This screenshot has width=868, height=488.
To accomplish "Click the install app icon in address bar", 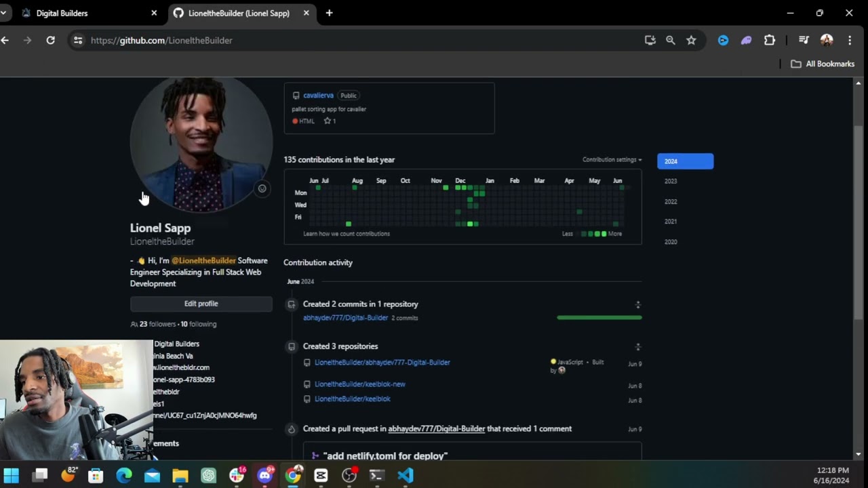I will (x=650, y=41).
